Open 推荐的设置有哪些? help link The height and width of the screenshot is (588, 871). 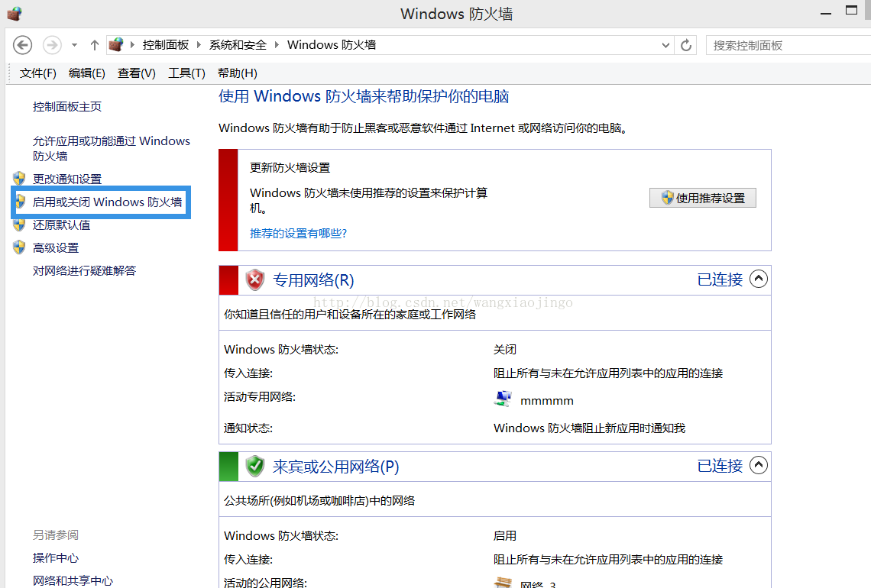pyautogui.click(x=298, y=233)
